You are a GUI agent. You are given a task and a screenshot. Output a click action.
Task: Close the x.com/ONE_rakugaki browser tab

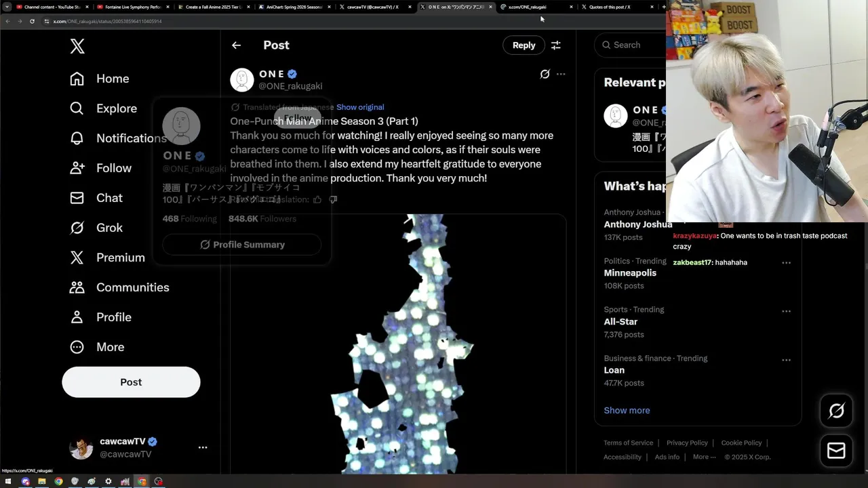[x=571, y=7]
